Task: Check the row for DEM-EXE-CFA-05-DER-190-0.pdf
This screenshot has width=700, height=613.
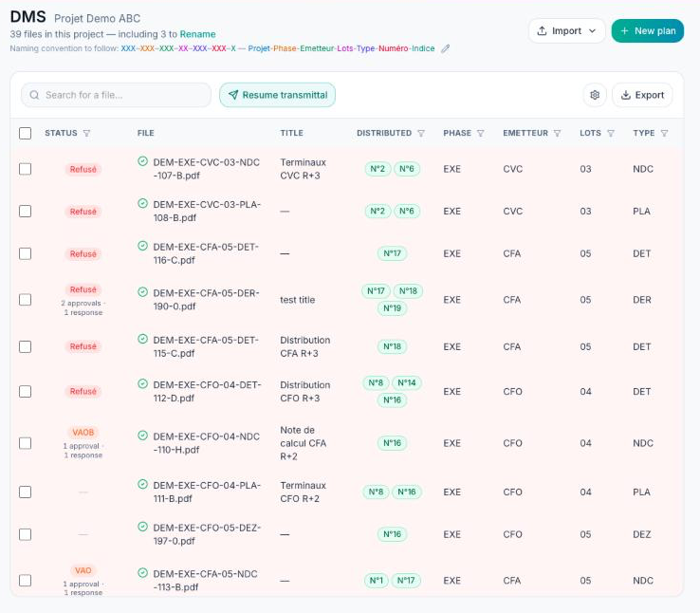Action: point(25,300)
